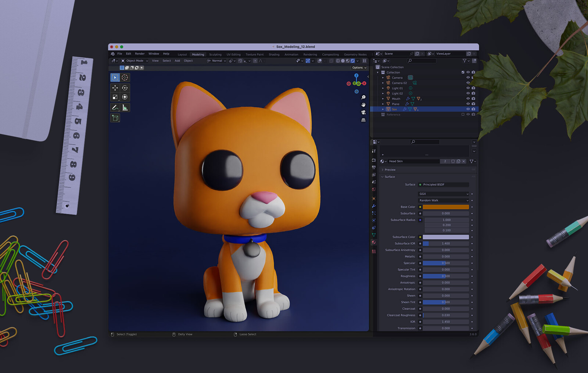Click the viewport zoom magnifier icon
The image size is (588, 373).
[x=363, y=97]
